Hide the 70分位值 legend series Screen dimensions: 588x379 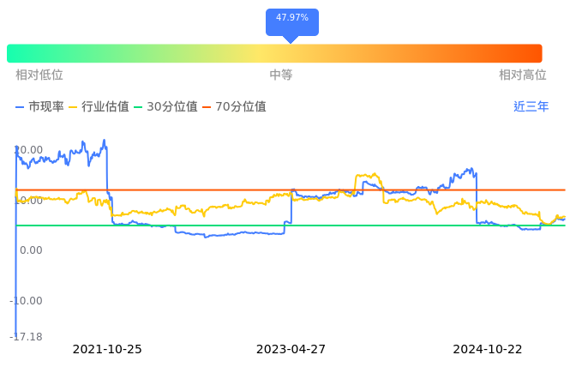[234, 107]
